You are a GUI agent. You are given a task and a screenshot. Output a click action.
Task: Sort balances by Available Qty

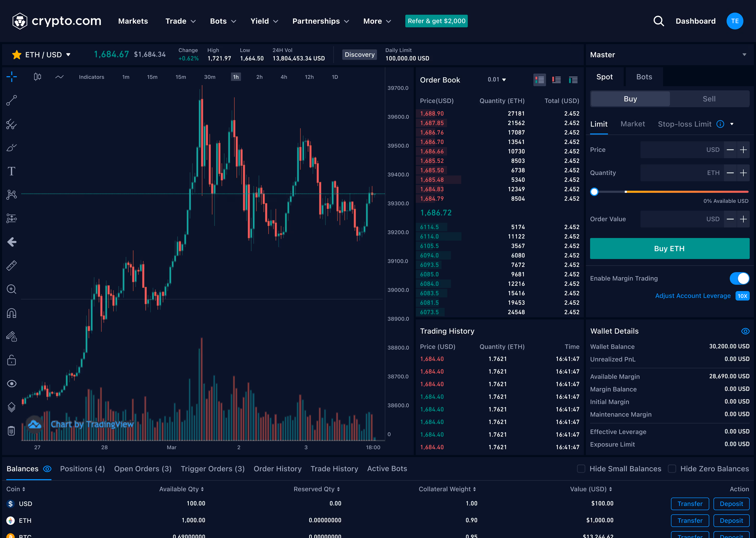point(181,489)
